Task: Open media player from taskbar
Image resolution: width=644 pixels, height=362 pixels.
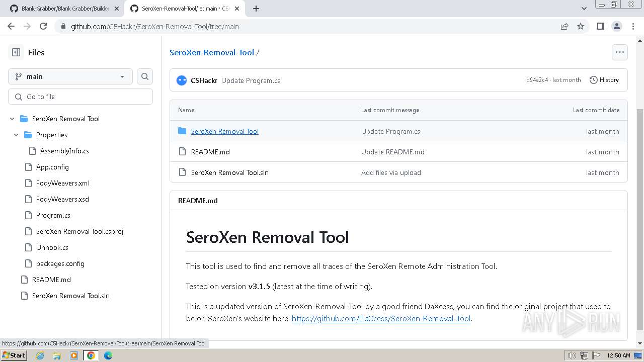Action: [x=73, y=355]
